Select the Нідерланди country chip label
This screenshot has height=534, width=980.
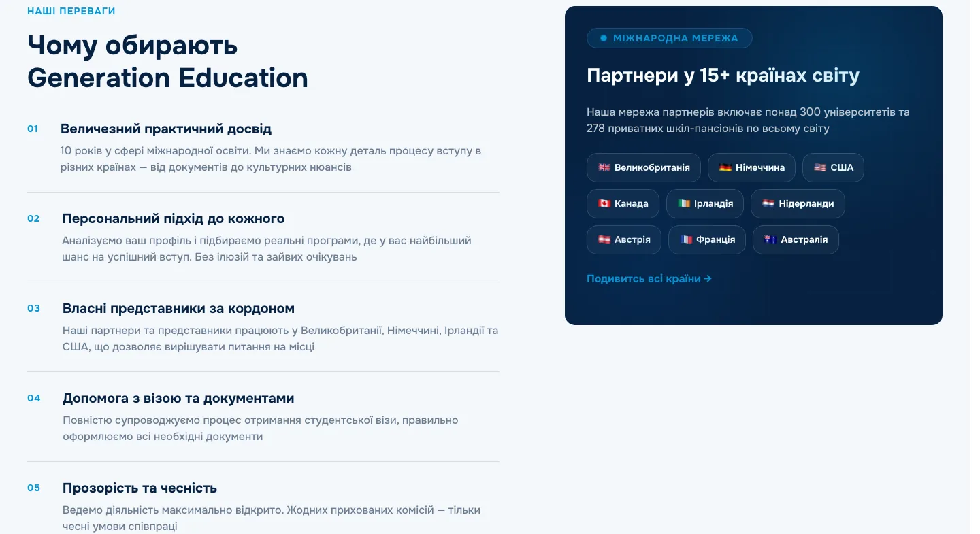(x=806, y=203)
